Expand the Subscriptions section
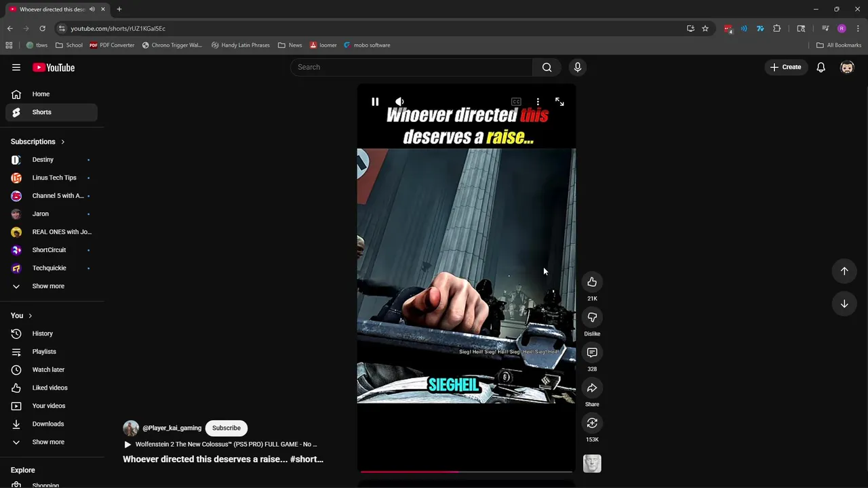Viewport: 868px width, 488px height. click(38, 142)
